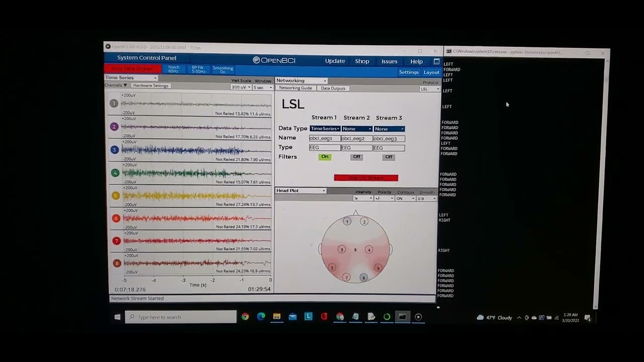The width and height of the screenshot is (644, 362).
Task: Open Smooth 0.9 dropdown
Action: pyautogui.click(x=427, y=199)
